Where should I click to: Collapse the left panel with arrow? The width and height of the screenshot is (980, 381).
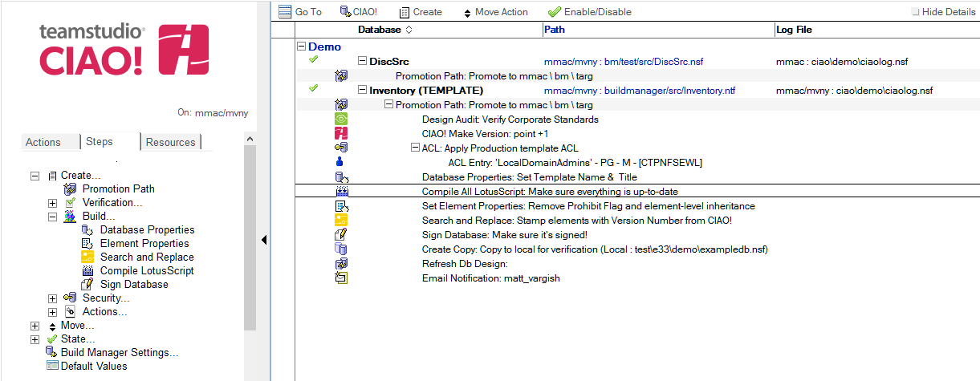click(264, 239)
